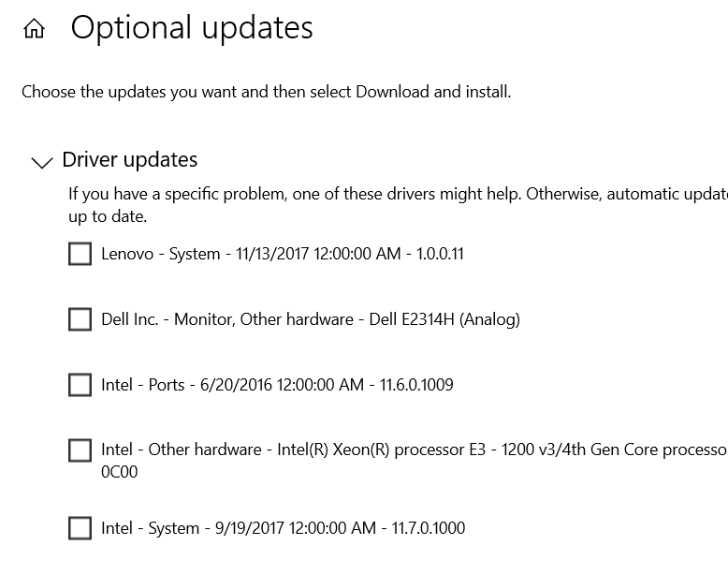Toggle the Intel System 11.7.0.1000 checkbox
This screenshot has width=728, height=575.
(x=80, y=528)
